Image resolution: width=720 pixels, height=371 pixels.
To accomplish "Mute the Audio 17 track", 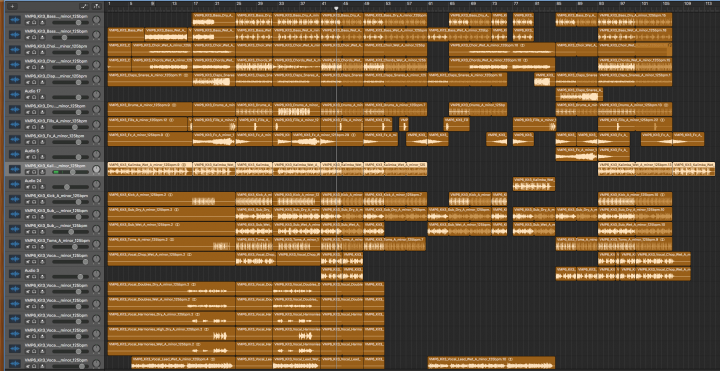I will pos(28,97).
